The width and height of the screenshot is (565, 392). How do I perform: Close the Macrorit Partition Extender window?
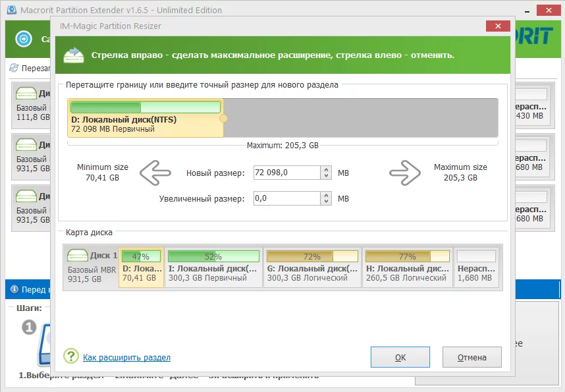(549, 10)
